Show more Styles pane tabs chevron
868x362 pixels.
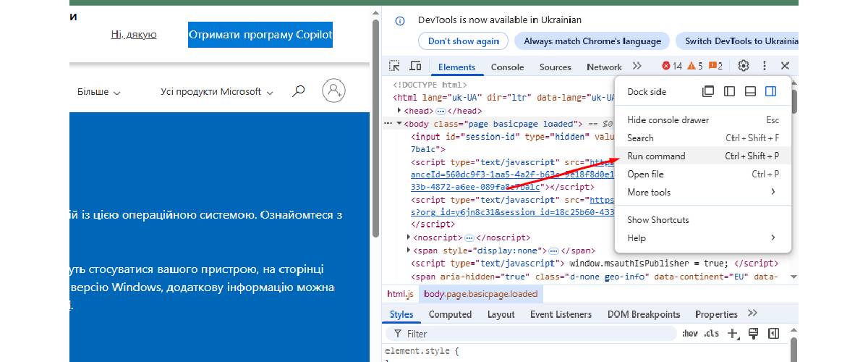[752, 313]
